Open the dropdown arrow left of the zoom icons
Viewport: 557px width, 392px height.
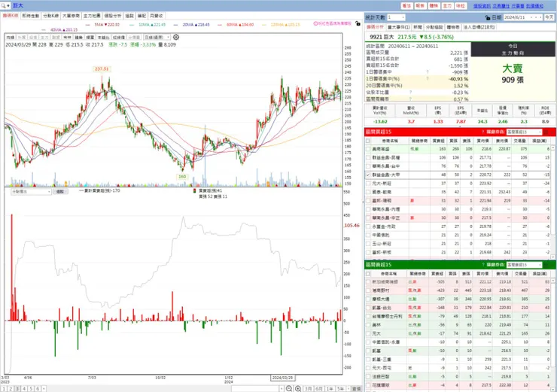point(282,389)
